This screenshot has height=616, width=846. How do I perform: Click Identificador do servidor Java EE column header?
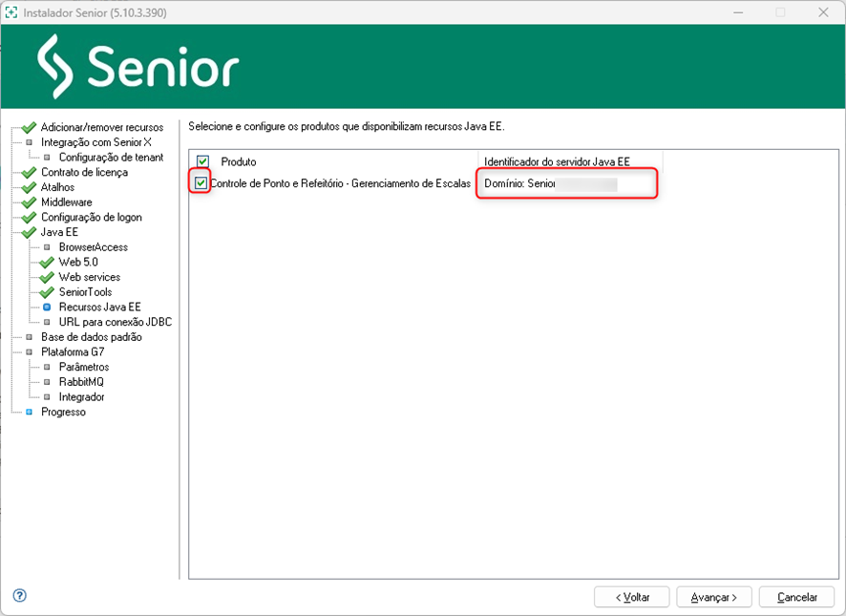pos(557,161)
